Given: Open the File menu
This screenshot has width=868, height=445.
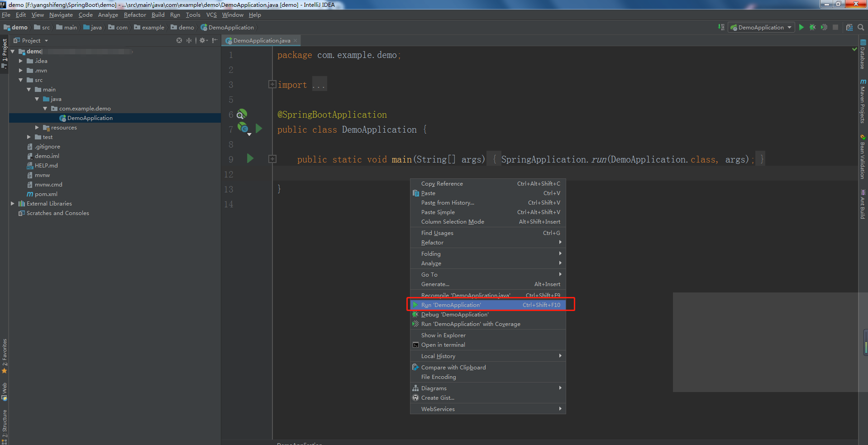Looking at the screenshot, I should coord(6,15).
